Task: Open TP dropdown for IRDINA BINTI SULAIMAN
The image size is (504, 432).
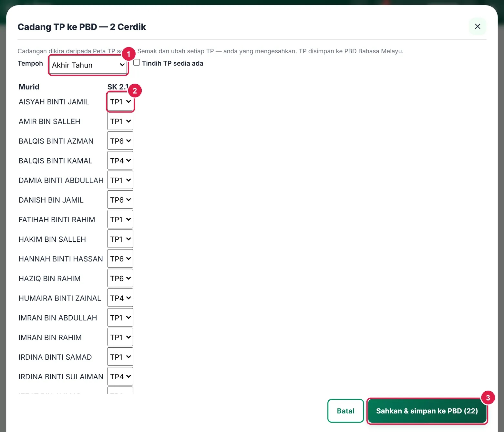Action: [120, 377]
